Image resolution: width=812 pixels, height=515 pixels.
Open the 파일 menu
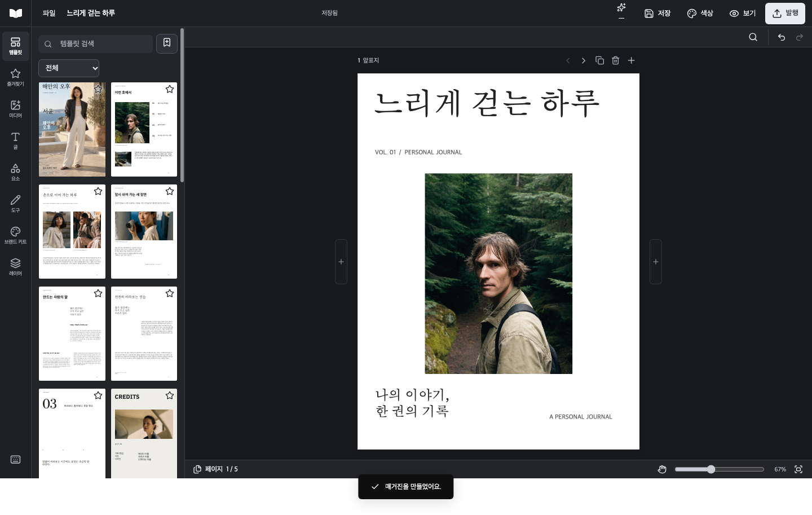pos(49,13)
